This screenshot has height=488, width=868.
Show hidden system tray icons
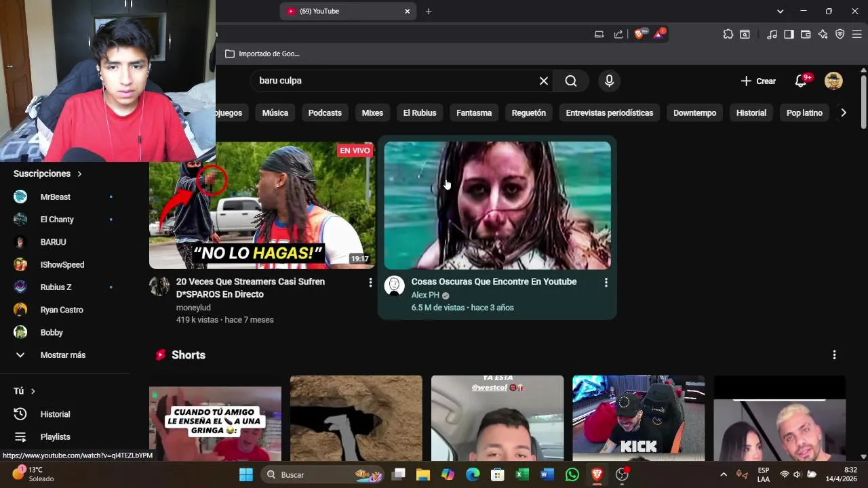click(724, 474)
